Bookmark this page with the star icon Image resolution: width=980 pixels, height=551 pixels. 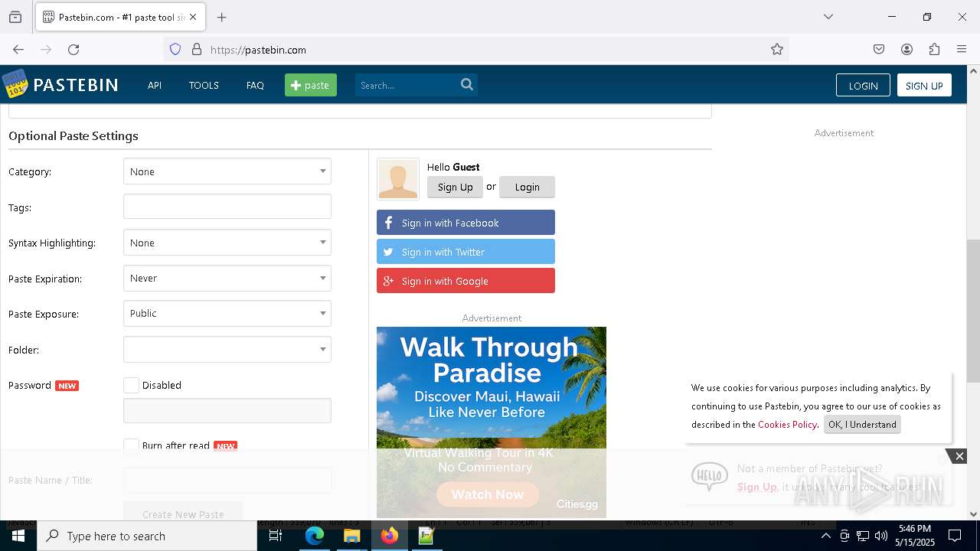[777, 50]
